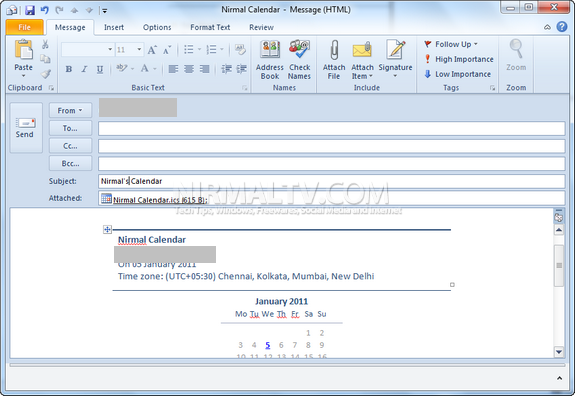Screen dimensions: 575x396
Task: Increase indent icon
Action: [x=241, y=69]
